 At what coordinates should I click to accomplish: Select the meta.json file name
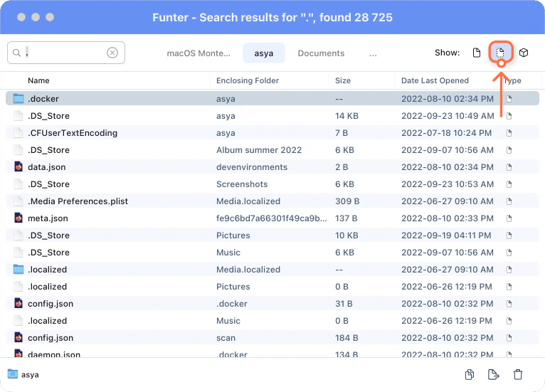tap(48, 218)
